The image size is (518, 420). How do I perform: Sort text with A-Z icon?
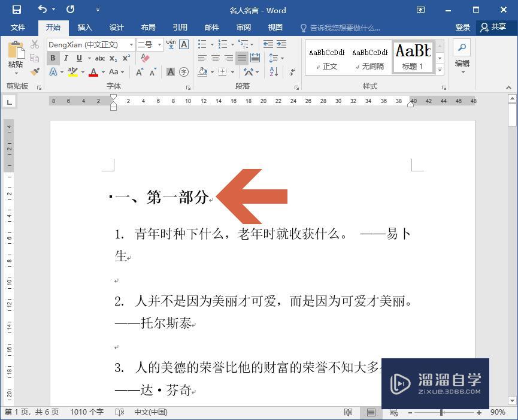[x=274, y=72]
